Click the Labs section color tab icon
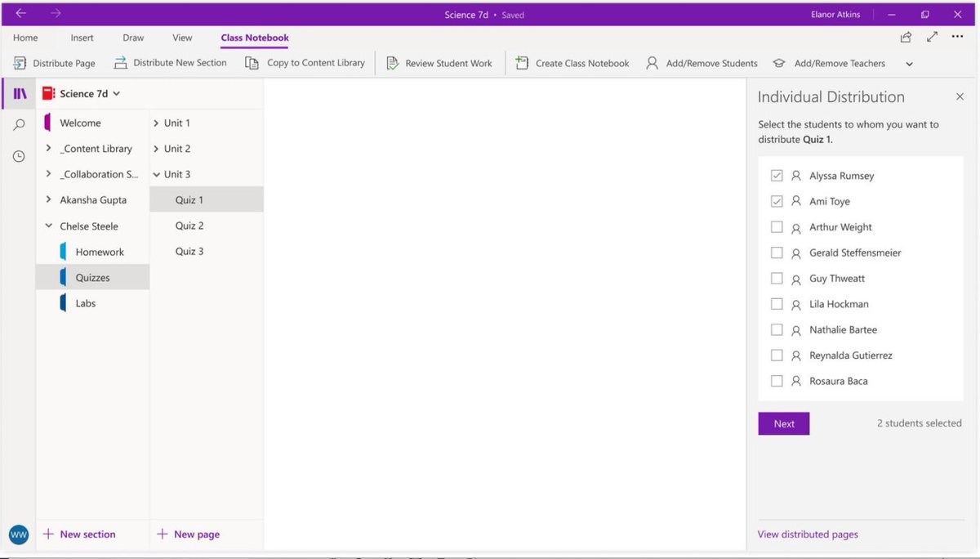The height and width of the screenshot is (559, 980). (x=63, y=303)
